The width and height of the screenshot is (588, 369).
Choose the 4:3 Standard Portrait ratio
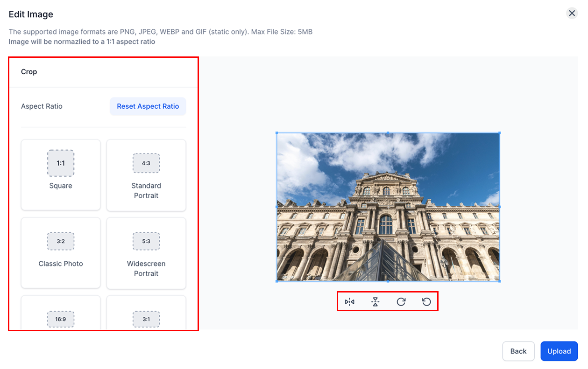[x=146, y=175]
